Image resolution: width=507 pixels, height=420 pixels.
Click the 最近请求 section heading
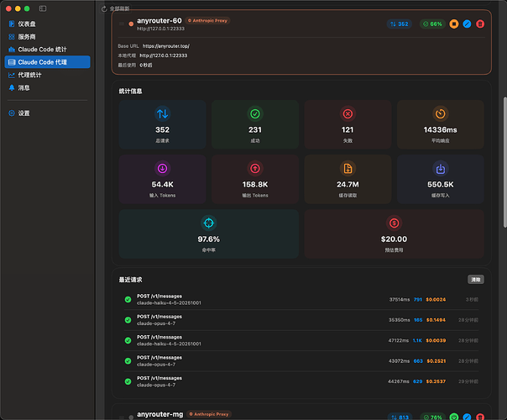click(130, 280)
